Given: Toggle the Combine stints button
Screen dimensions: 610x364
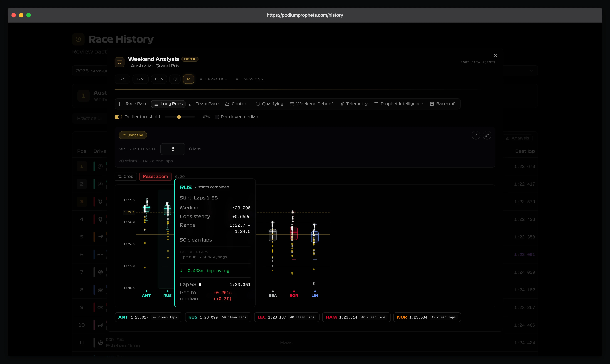Looking at the screenshot, I should point(133,135).
